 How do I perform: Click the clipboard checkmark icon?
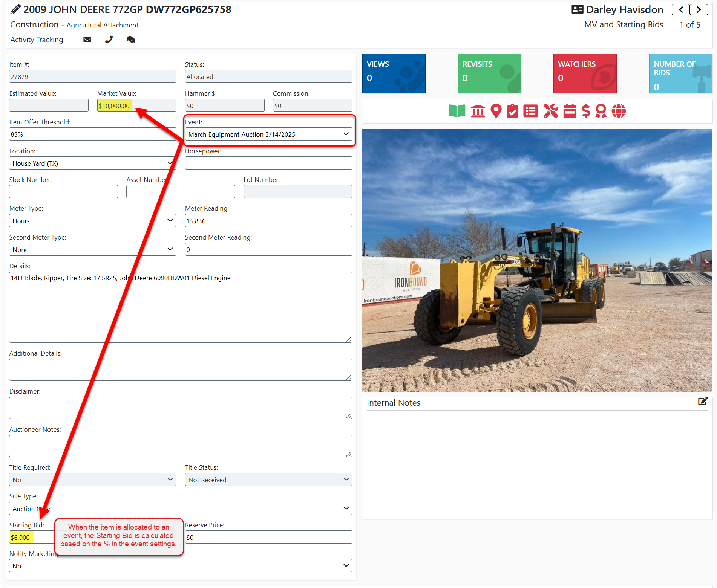click(513, 111)
